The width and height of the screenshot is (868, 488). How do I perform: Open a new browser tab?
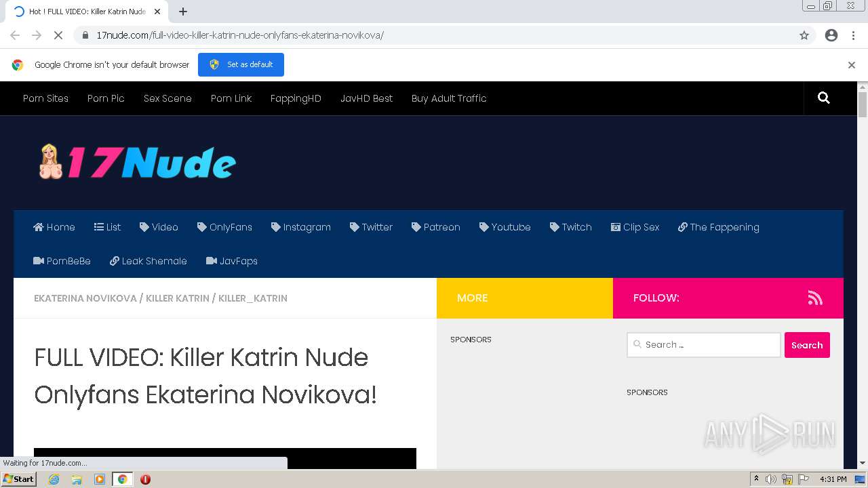[x=183, y=12]
